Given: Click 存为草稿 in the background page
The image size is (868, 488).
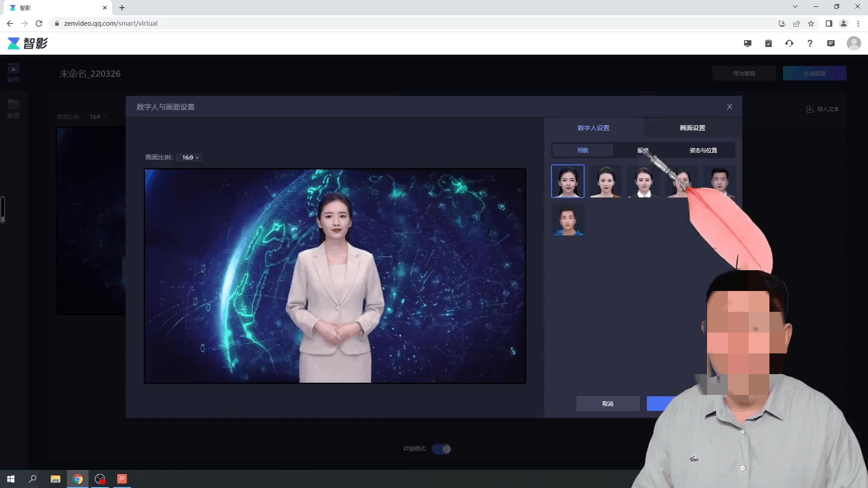Looking at the screenshot, I should pyautogui.click(x=744, y=73).
